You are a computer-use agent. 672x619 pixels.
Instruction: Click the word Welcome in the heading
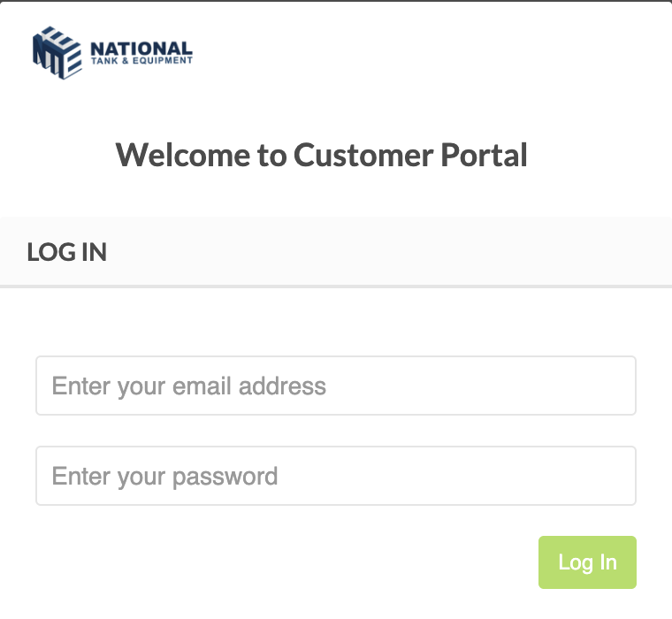(x=183, y=155)
